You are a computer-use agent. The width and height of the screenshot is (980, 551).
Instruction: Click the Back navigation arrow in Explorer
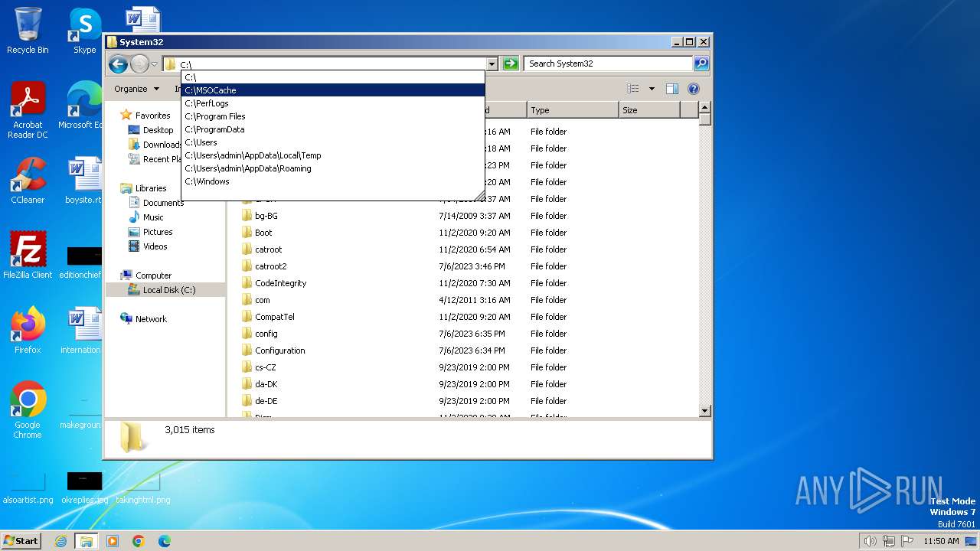118,64
